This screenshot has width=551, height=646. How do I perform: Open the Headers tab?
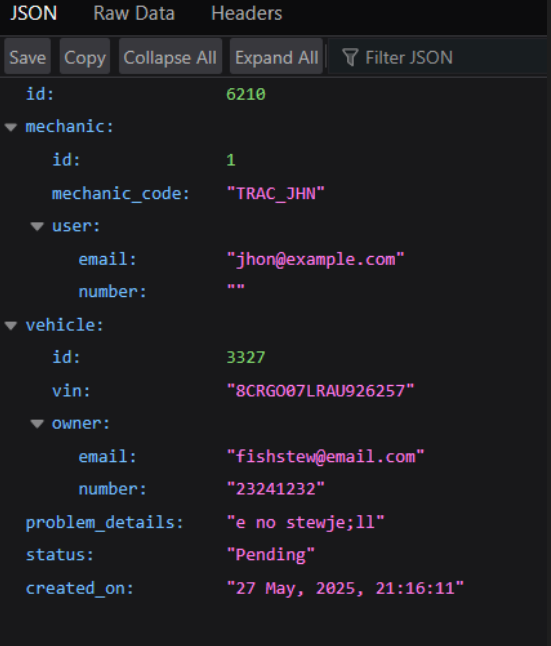(x=246, y=13)
